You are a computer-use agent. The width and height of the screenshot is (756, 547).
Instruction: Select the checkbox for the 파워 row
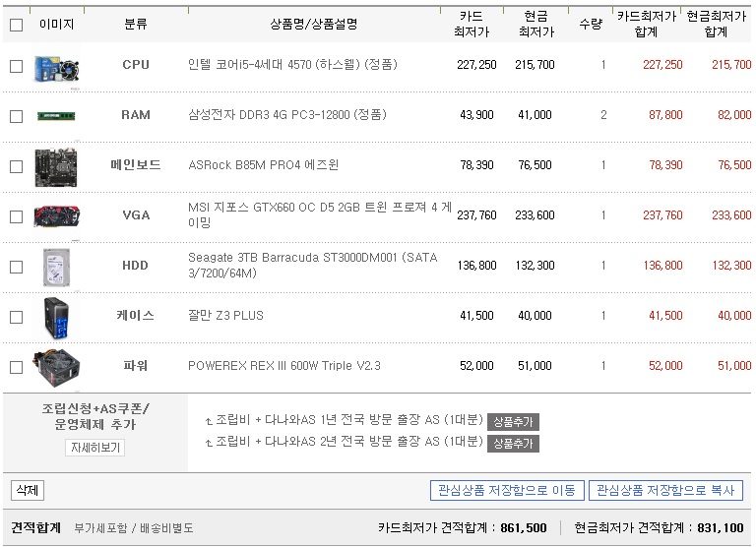[x=17, y=367]
